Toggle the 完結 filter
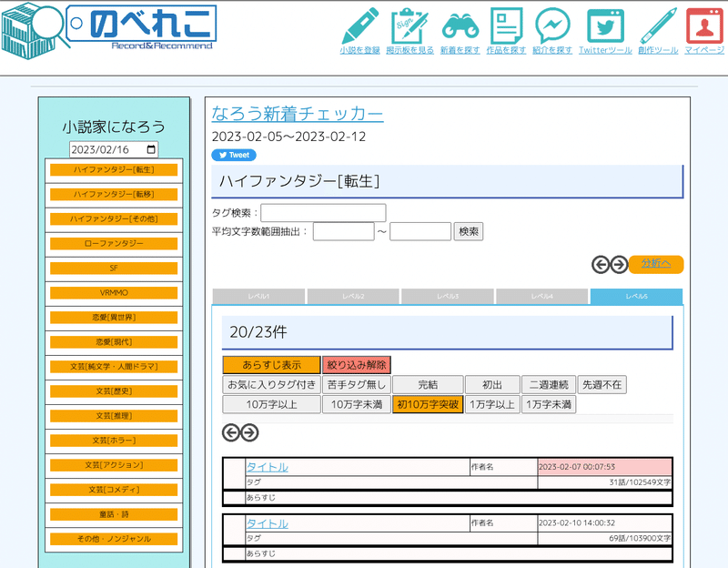 428,384
